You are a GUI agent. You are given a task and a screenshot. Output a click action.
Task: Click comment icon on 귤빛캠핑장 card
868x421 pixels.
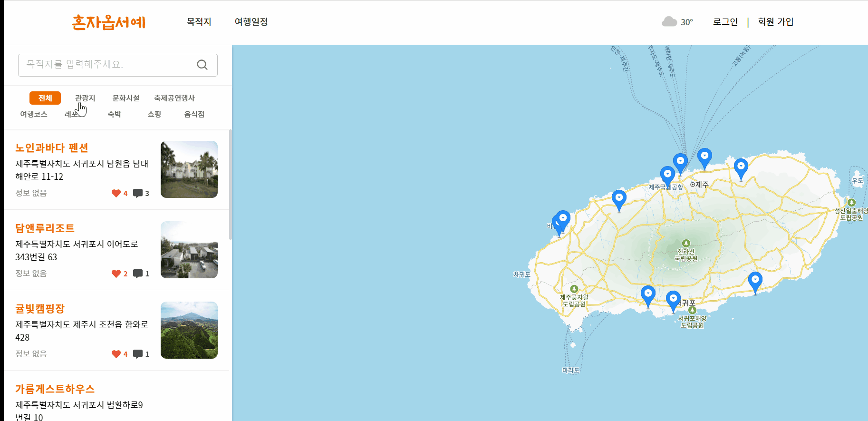coord(138,354)
